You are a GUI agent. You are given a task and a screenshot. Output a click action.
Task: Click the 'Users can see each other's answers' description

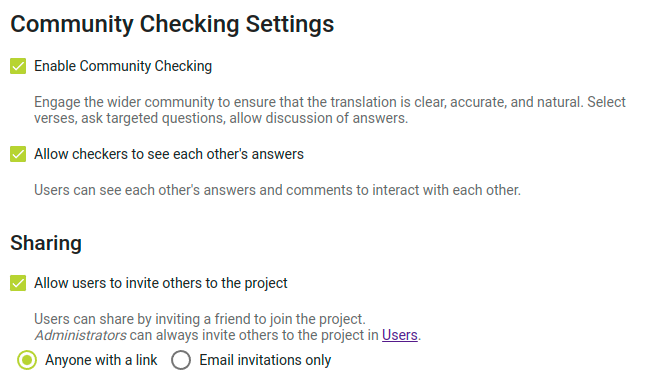(x=277, y=190)
